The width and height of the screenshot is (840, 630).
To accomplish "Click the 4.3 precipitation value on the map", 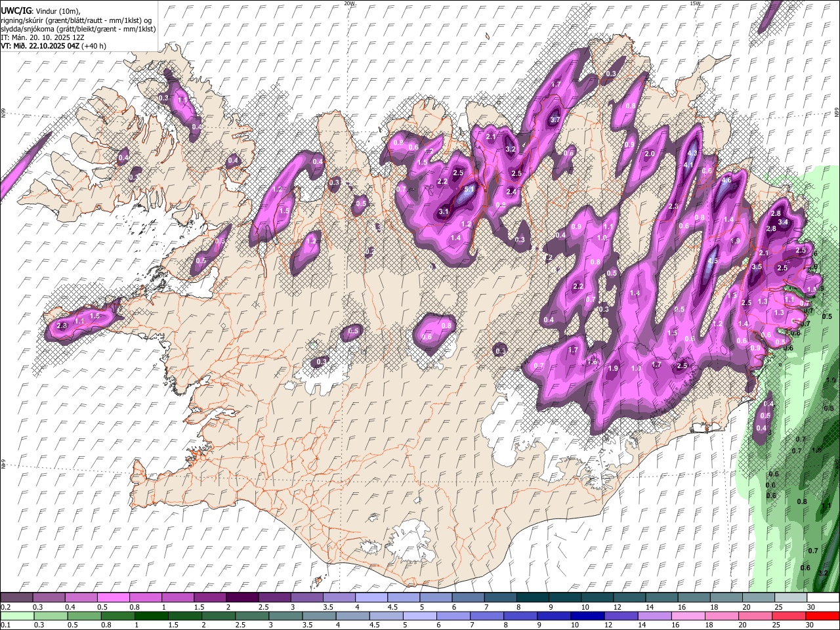I will [691, 154].
